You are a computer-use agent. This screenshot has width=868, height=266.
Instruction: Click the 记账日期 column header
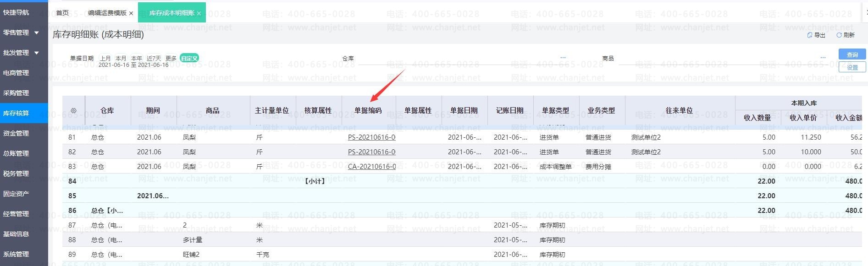click(x=509, y=110)
